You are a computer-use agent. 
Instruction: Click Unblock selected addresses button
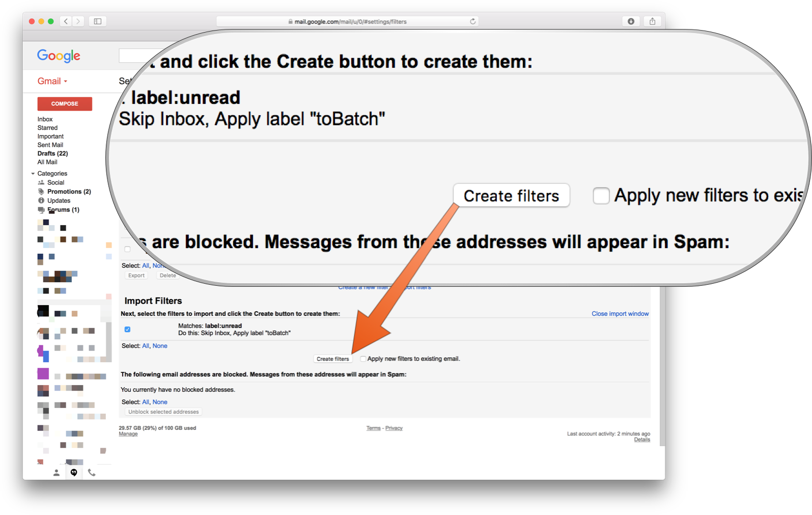click(163, 412)
